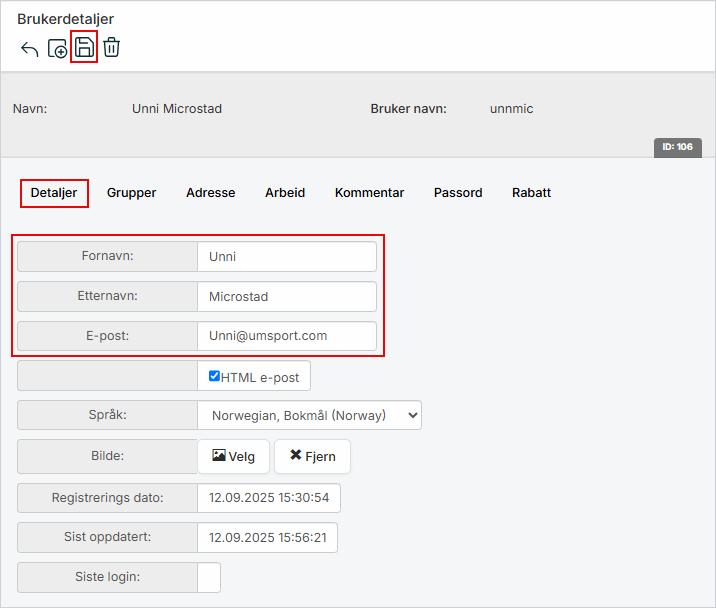Screen dimensions: 716x608
Task: Switch to the Passord tab
Action: coord(458,193)
